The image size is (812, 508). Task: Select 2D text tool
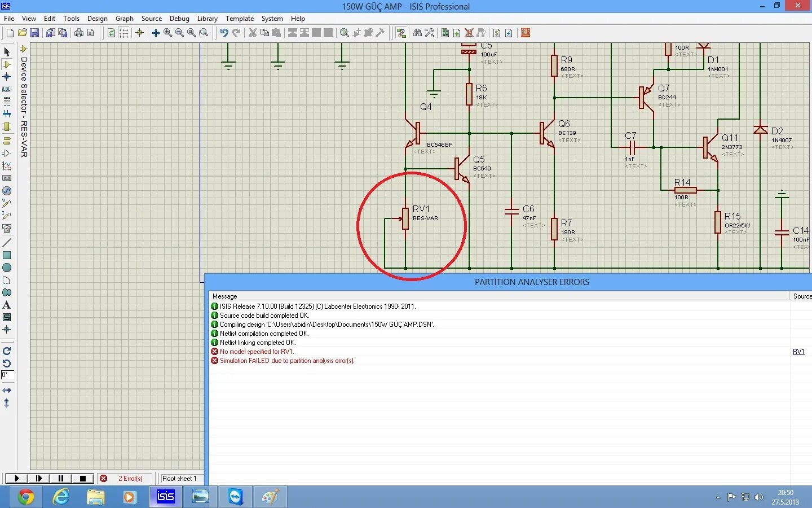pos(7,305)
